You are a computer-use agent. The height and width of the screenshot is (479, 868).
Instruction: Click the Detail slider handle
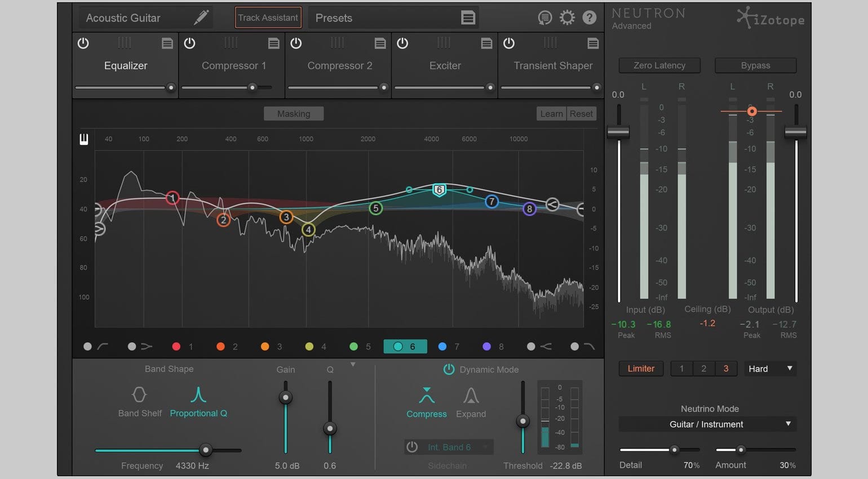coord(674,450)
